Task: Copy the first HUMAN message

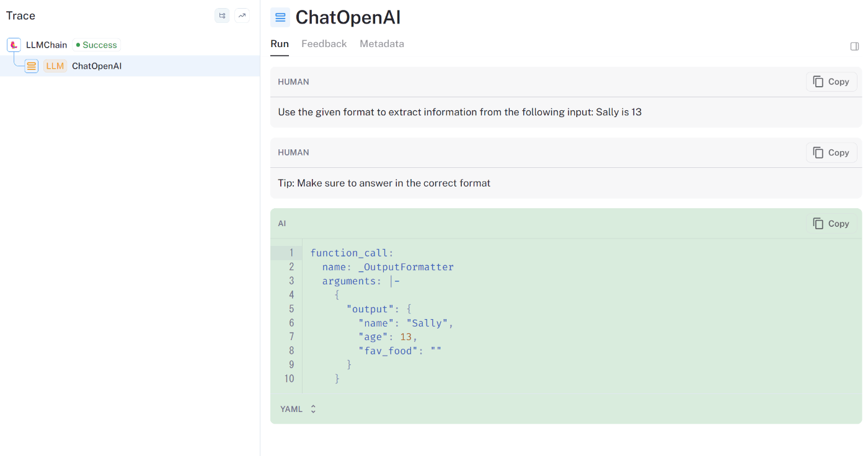Action: (831, 82)
